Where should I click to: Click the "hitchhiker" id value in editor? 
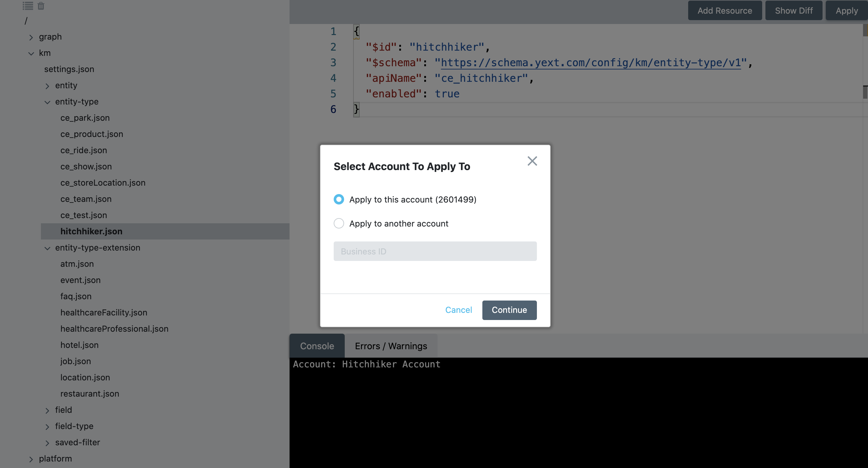pyautogui.click(x=446, y=47)
